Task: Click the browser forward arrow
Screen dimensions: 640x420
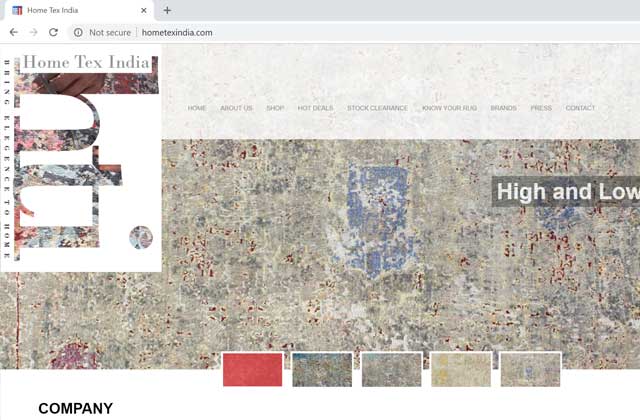Action: pos(33,32)
